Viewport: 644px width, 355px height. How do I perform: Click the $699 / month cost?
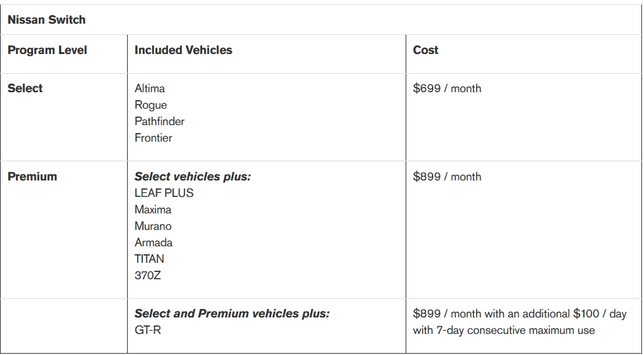447,88
